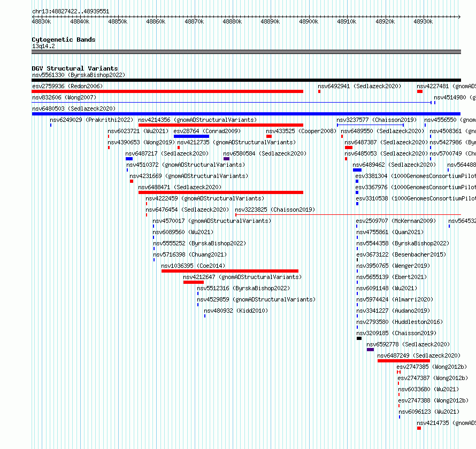Select the red nsv6488471 Sedlazeck2020 bar
The image size is (476, 449).
tap(221, 192)
